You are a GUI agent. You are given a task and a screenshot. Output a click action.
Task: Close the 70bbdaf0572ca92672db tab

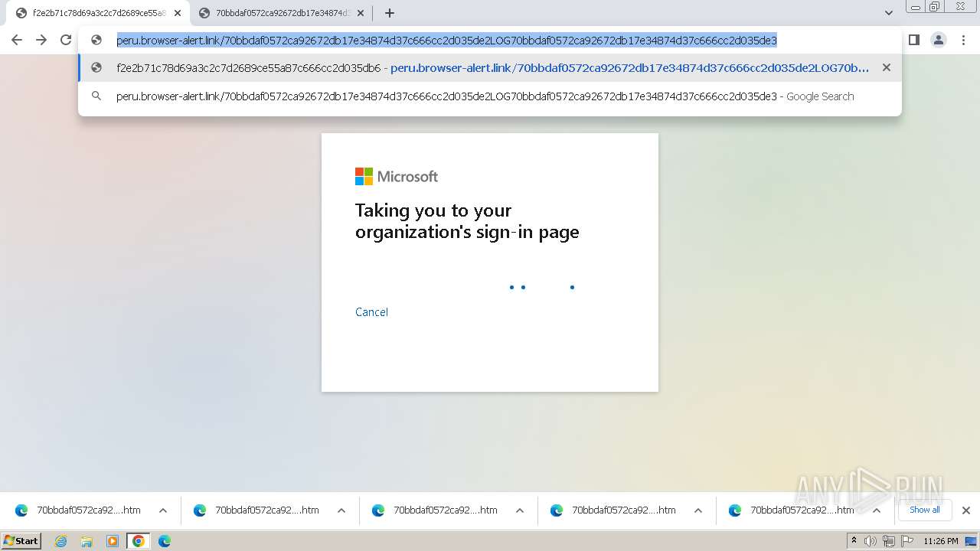pos(361,13)
